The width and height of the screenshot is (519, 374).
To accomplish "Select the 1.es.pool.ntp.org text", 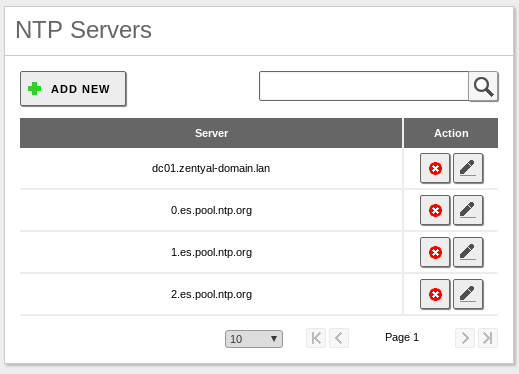I will [x=211, y=252].
